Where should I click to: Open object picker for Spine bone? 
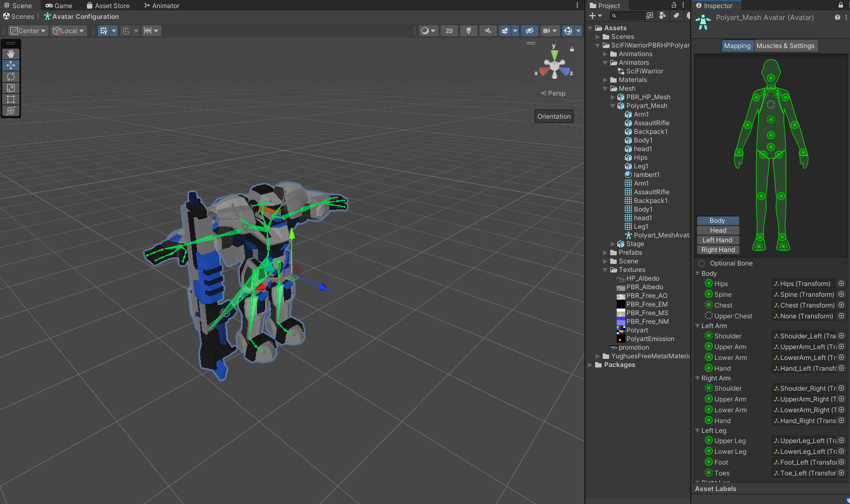pos(841,294)
